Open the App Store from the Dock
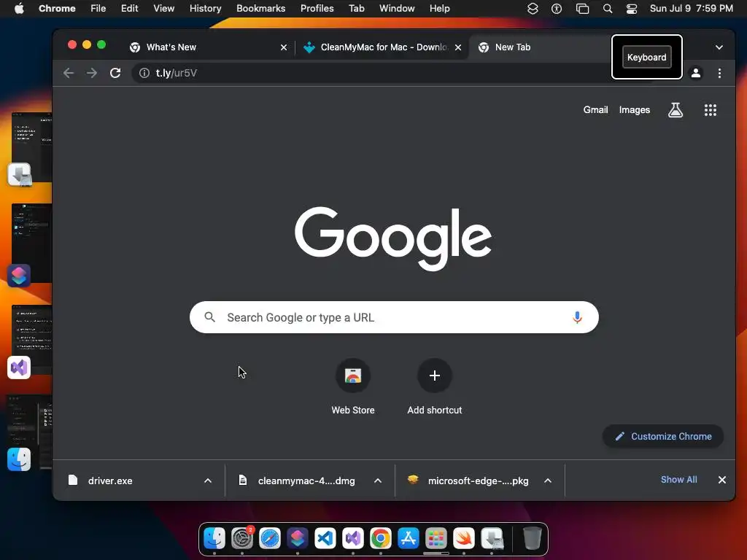The height and width of the screenshot is (560, 747). pyautogui.click(x=409, y=538)
